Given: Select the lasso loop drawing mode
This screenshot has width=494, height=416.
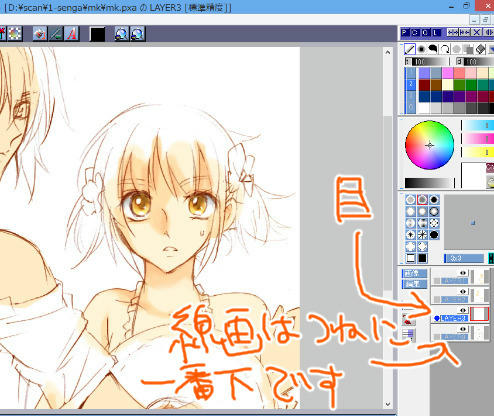Looking at the screenshot, I should pyautogui.click(x=445, y=49).
